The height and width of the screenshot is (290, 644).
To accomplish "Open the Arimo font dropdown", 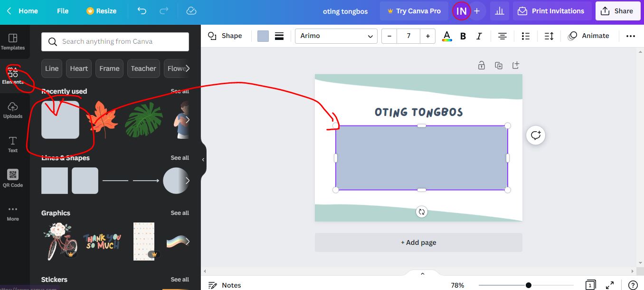I will [336, 36].
